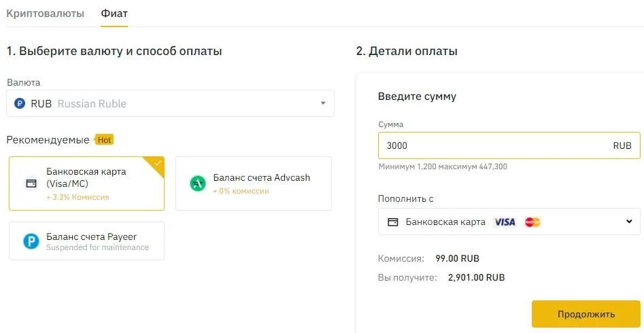Click the ruble currency icon
Image resolution: width=644 pixels, height=333 pixels.
tap(19, 103)
